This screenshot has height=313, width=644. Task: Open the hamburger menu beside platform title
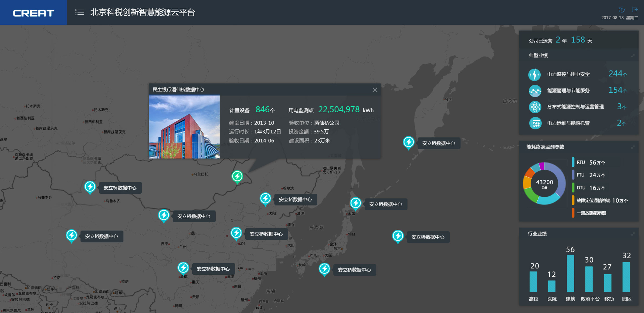click(x=79, y=12)
